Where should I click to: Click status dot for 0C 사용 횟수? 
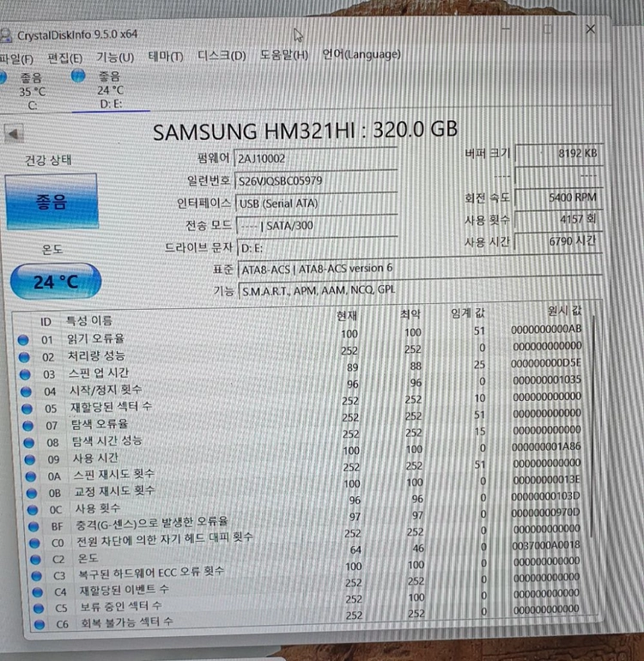tap(33, 510)
